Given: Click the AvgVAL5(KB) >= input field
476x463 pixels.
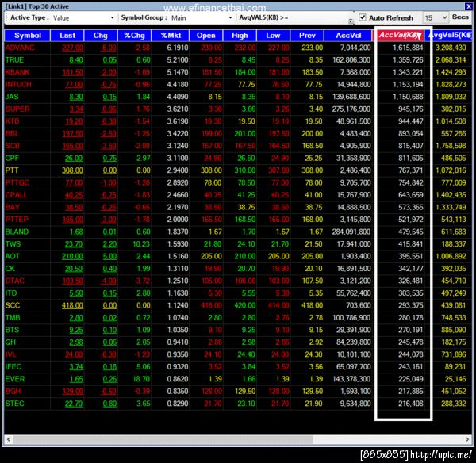Looking at the screenshot, I should pos(317,18).
